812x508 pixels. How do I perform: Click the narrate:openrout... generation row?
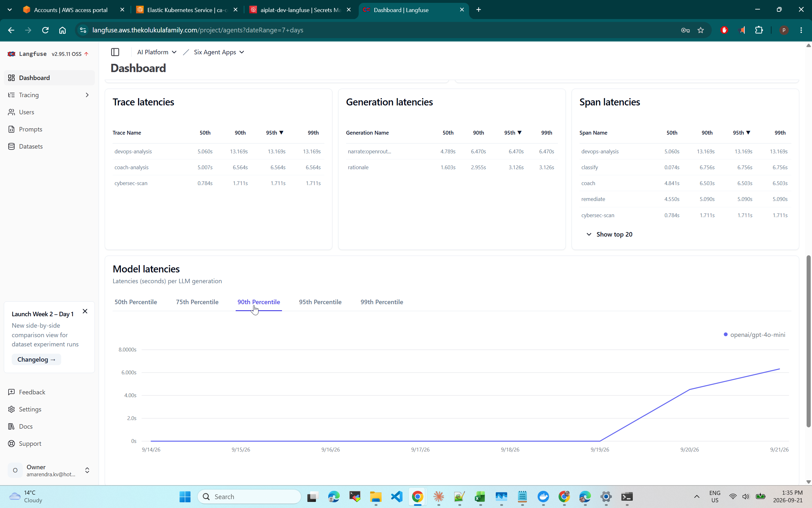[x=452, y=151]
